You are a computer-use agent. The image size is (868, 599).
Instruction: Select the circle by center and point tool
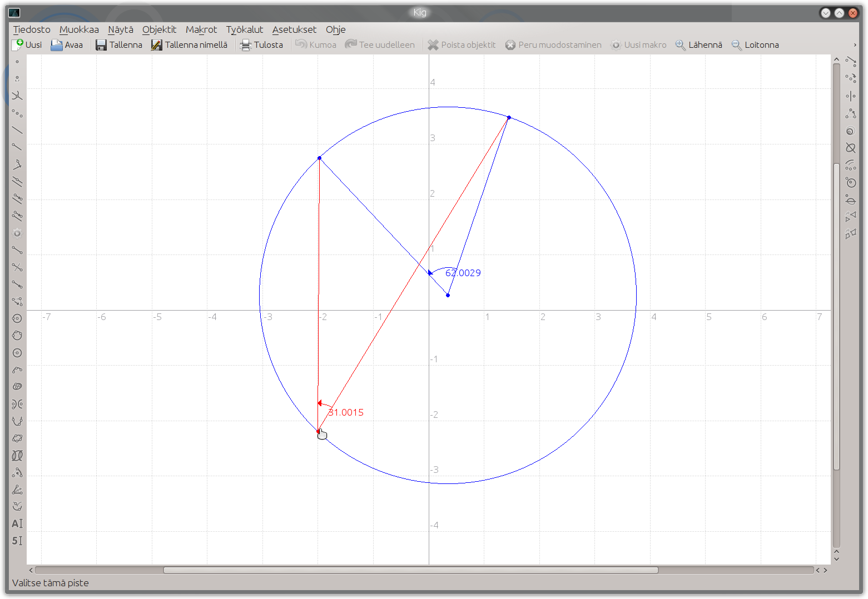point(17,318)
